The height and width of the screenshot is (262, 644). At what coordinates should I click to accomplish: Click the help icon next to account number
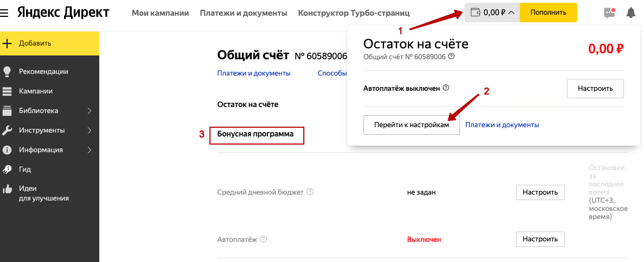pos(451,57)
